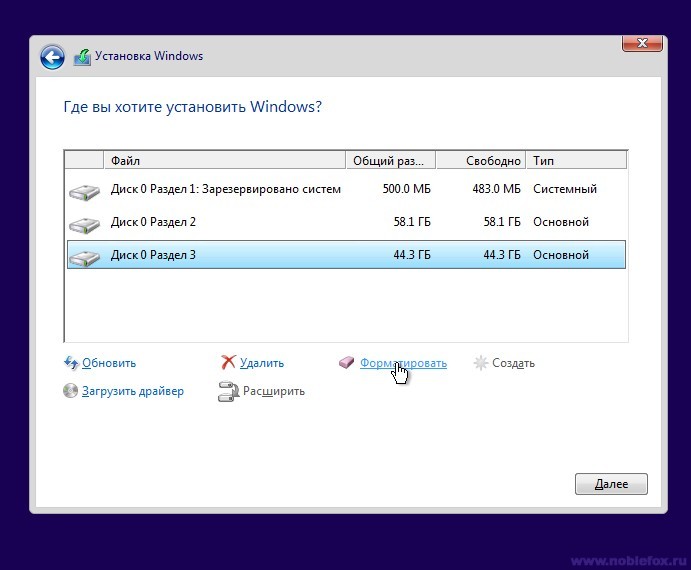Click the Создать link

(513, 363)
